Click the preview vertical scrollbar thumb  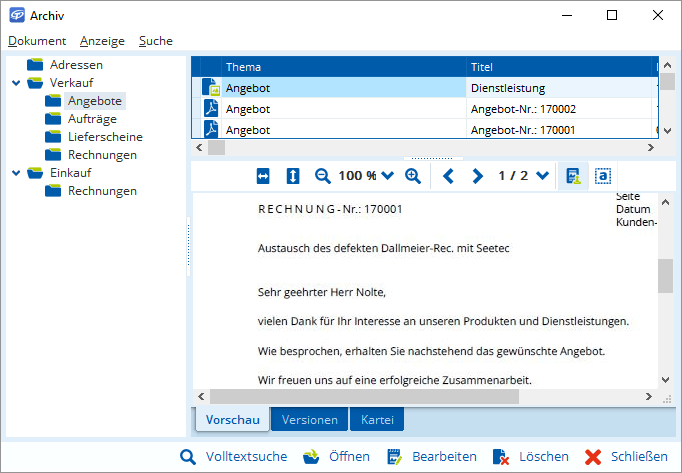[x=665, y=275]
